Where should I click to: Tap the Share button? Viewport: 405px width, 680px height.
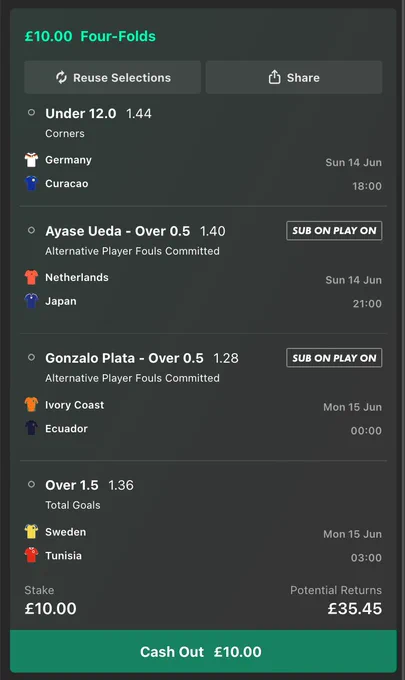click(294, 77)
